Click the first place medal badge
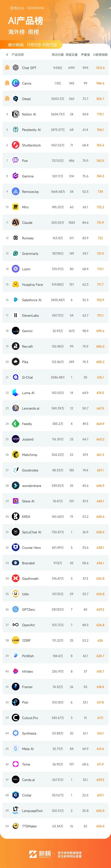 (x=7, y=68)
